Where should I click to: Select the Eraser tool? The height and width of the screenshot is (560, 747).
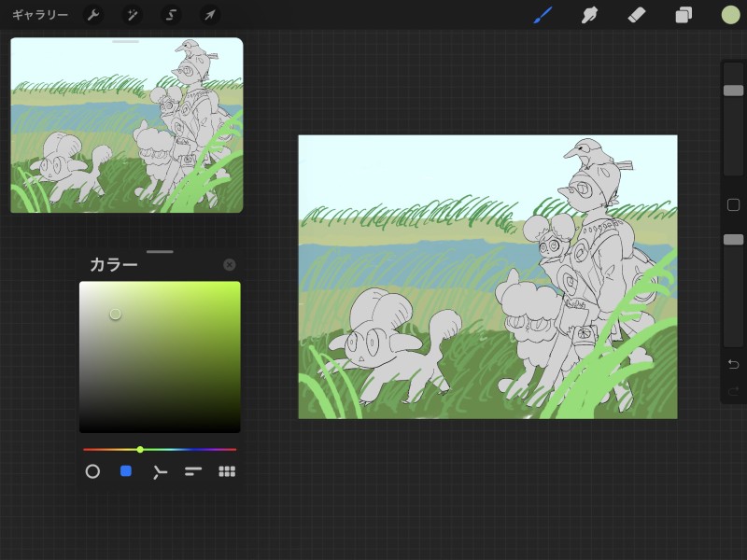click(x=637, y=15)
